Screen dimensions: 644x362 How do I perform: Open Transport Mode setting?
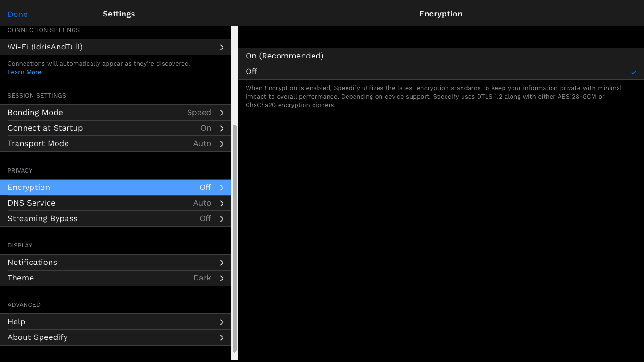pyautogui.click(x=116, y=144)
